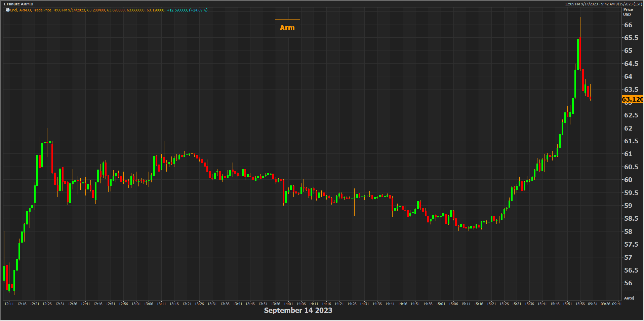Click the 63.120 current price tag
644x321 pixels.
pyautogui.click(x=632, y=99)
